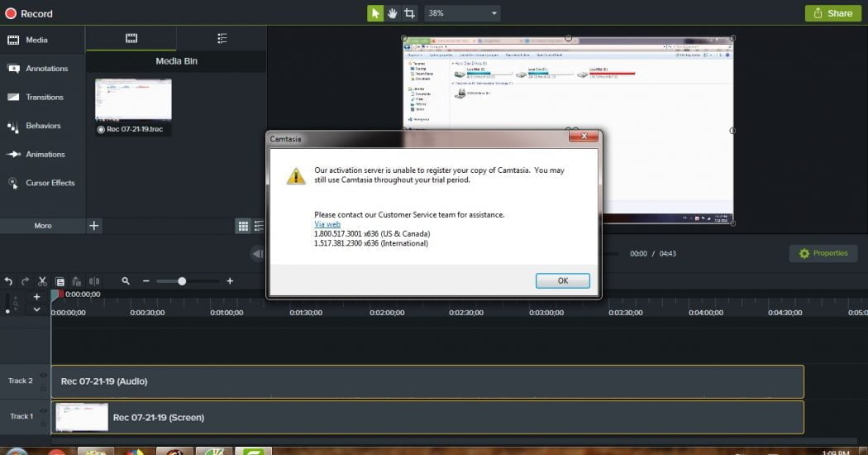Toggle Track 2 lock
868x455 pixels.
pos(43,388)
